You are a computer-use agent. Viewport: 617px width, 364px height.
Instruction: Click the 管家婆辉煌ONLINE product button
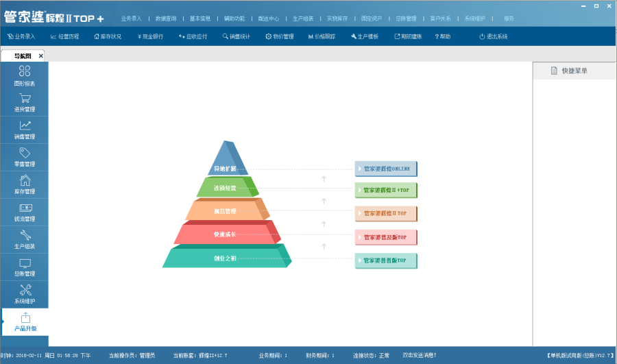pos(386,169)
